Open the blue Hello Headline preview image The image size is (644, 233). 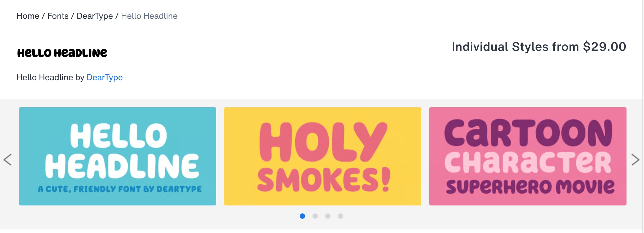[118, 156]
